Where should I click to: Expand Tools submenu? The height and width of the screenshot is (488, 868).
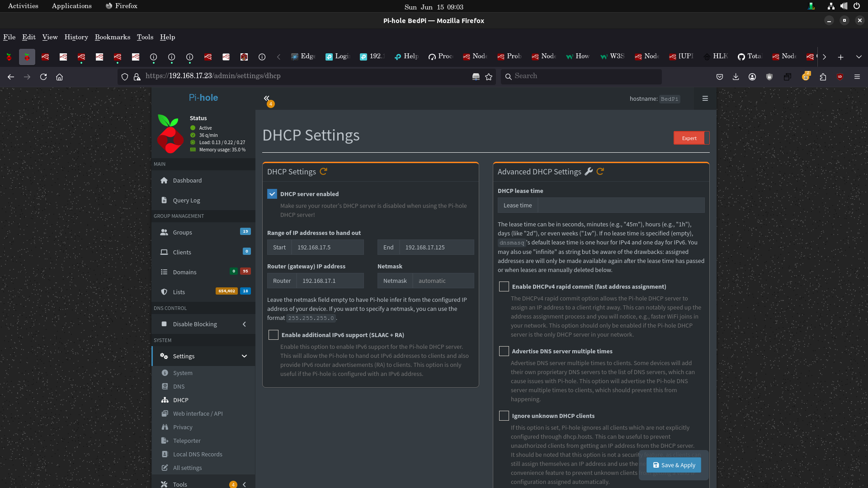point(203,483)
